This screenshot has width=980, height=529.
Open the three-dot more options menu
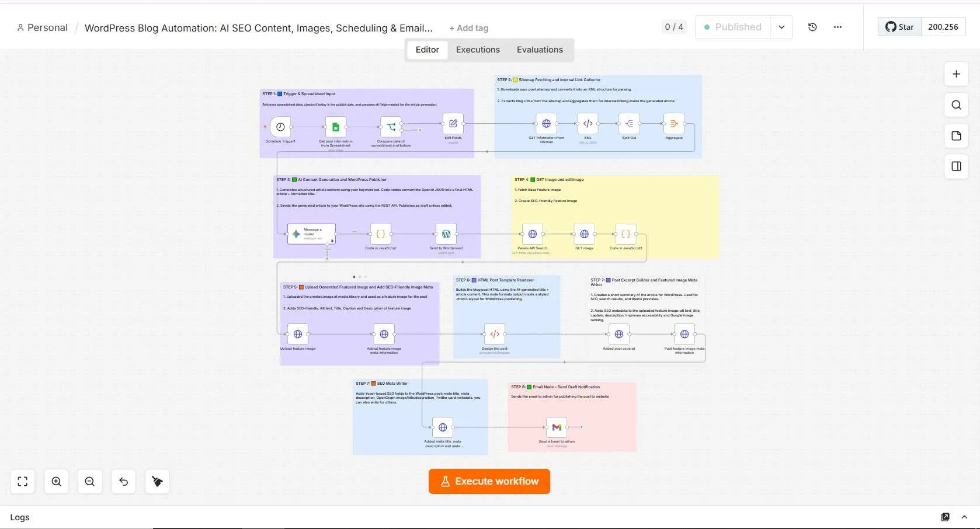point(837,27)
